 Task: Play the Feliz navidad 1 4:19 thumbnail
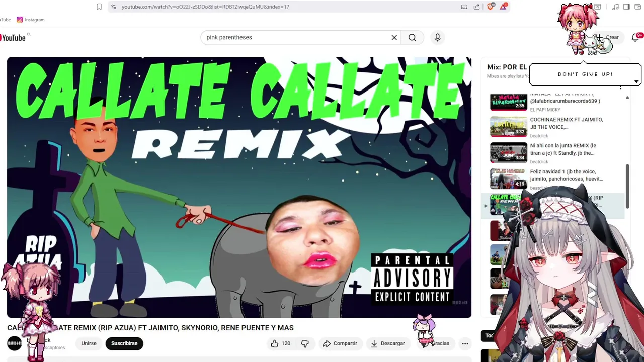pos(509,178)
